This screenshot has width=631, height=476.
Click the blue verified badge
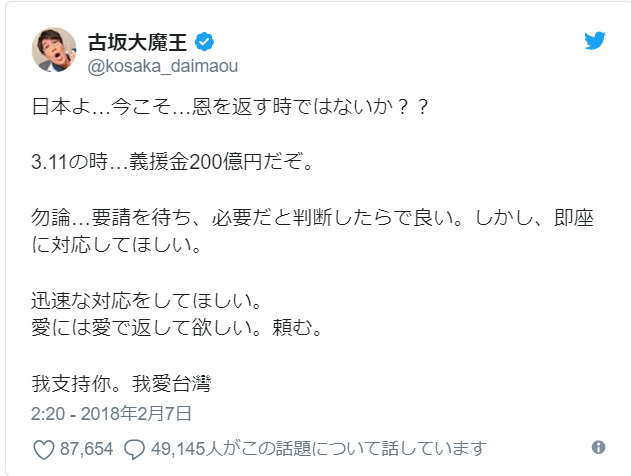[204, 42]
